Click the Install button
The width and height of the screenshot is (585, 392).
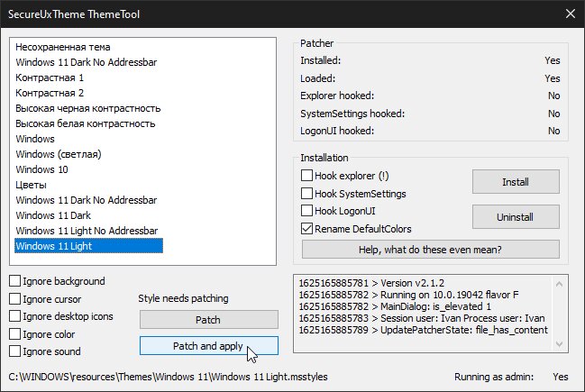pyautogui.click(x=516, y=182)
